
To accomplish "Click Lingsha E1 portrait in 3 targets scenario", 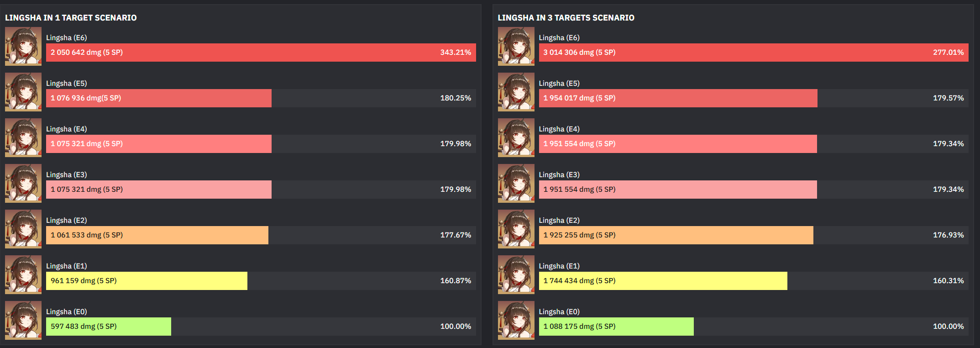I will point(516,275).
